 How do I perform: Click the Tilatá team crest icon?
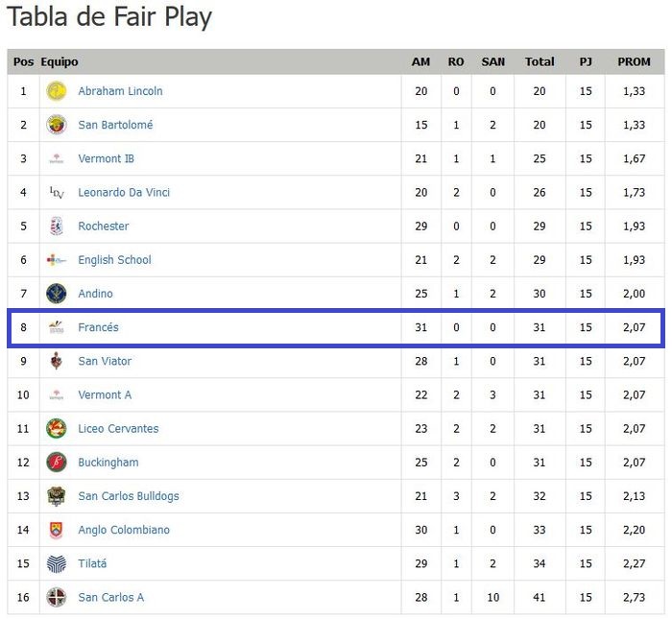coord(56,563)
